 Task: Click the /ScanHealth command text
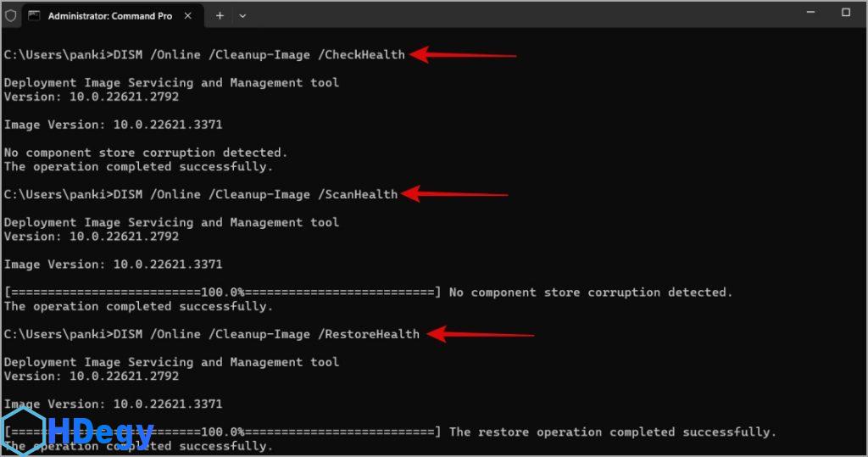pos(361,194)
